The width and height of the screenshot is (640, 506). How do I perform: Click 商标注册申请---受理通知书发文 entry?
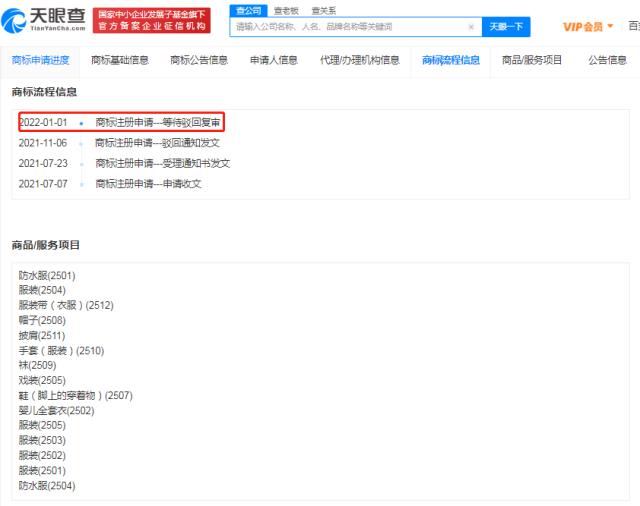point(162,163)
